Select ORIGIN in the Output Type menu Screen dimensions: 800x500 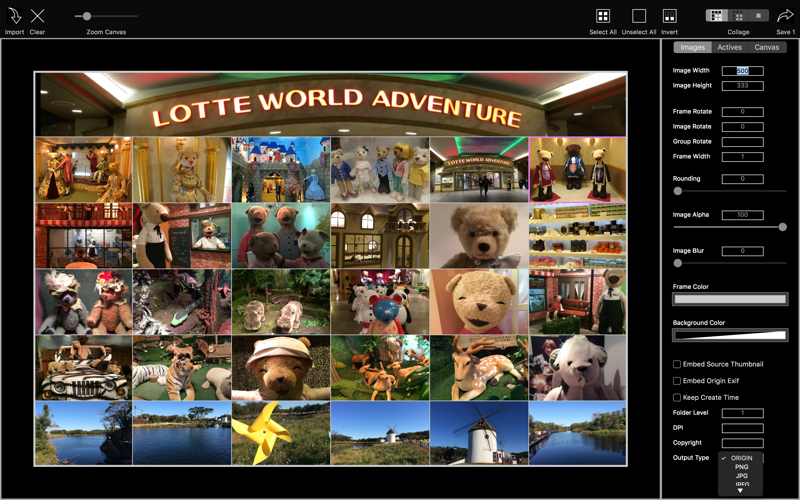[741, 458]
